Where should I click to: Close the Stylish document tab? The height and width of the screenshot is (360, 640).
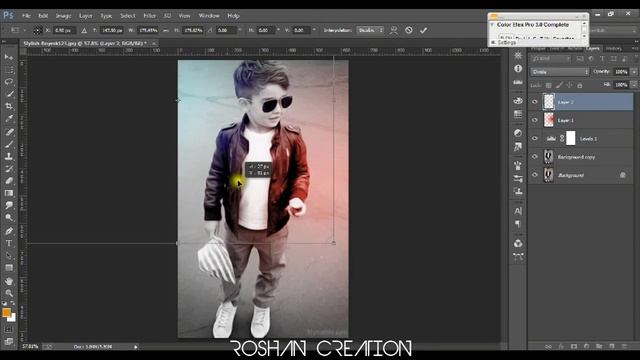tap(154, 43)
